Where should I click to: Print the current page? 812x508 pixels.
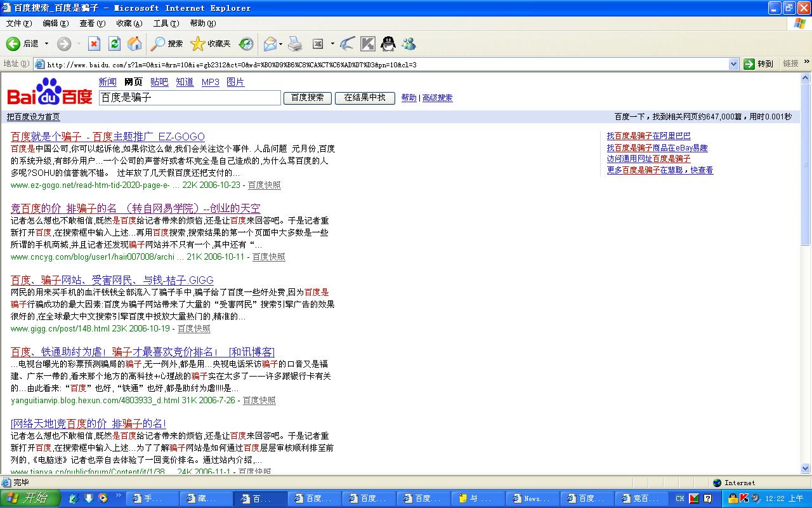coord(295,44)
